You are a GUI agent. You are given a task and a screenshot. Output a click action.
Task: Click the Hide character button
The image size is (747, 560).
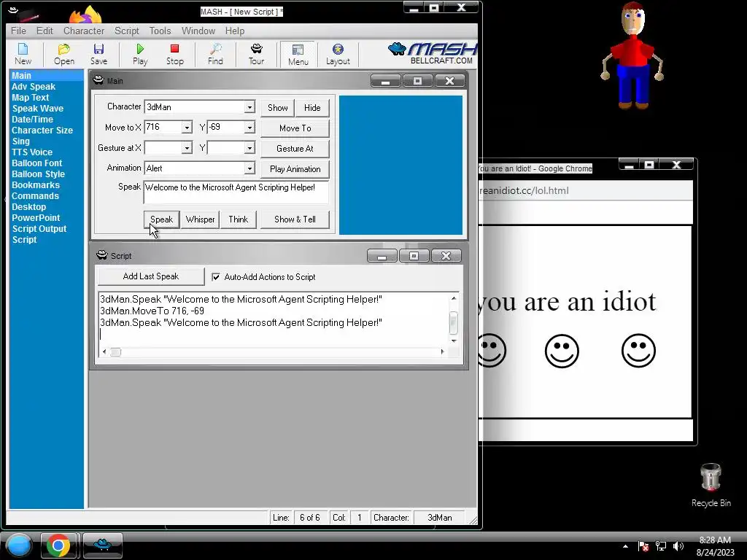pos(312,108)
